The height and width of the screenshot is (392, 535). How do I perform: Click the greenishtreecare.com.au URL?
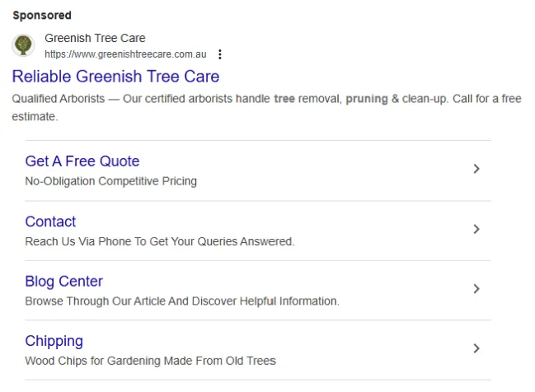coord(125,54)
